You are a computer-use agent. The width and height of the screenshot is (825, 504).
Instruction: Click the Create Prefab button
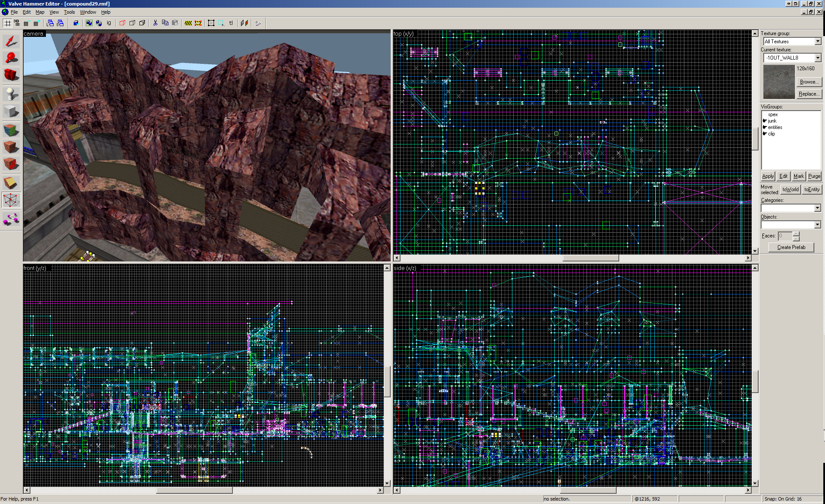[x=791, y=247]
